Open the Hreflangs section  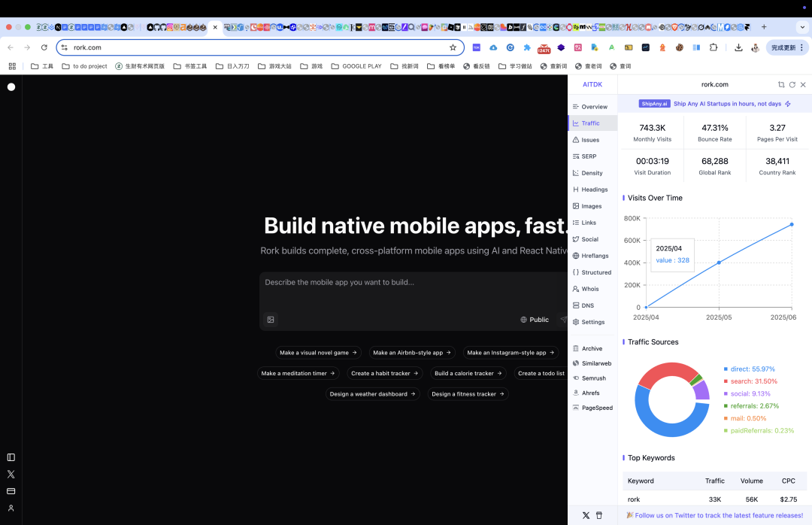point(591,256)
